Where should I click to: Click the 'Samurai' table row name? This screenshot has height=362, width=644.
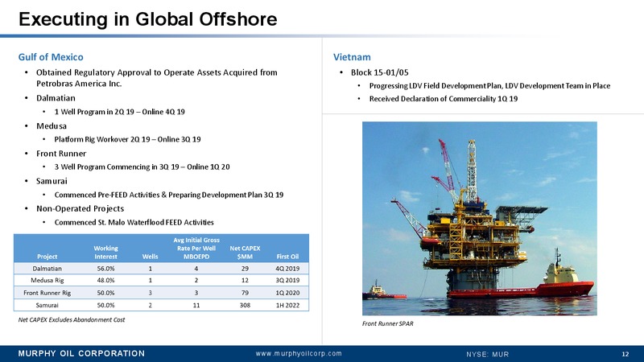click(47, 306)
